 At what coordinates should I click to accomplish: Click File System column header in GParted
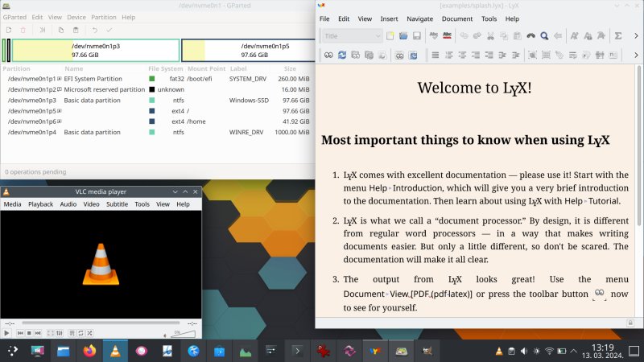(x=165, y=68)
